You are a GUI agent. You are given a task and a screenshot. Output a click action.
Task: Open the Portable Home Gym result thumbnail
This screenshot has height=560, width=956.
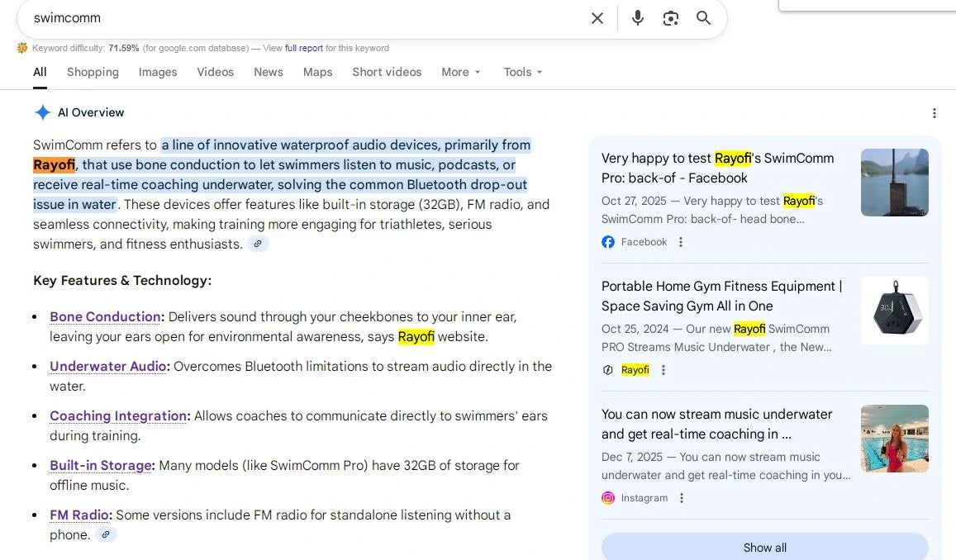[x=894, y=311]
